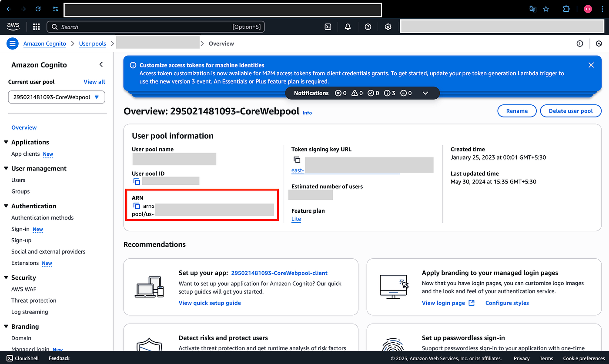The image size is (609, 364).
Task: Copy the Token signing key URL
Action: pyautogui.click(x=297, y=160)
